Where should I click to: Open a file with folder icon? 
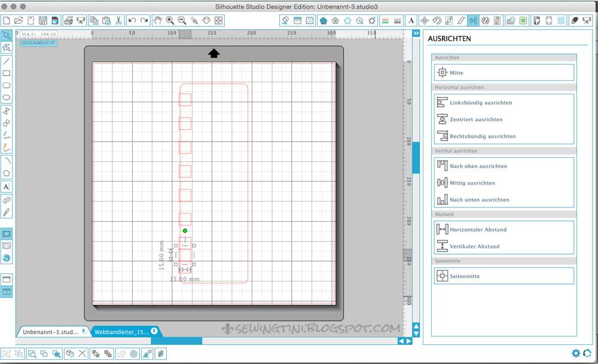coord(19,20)
